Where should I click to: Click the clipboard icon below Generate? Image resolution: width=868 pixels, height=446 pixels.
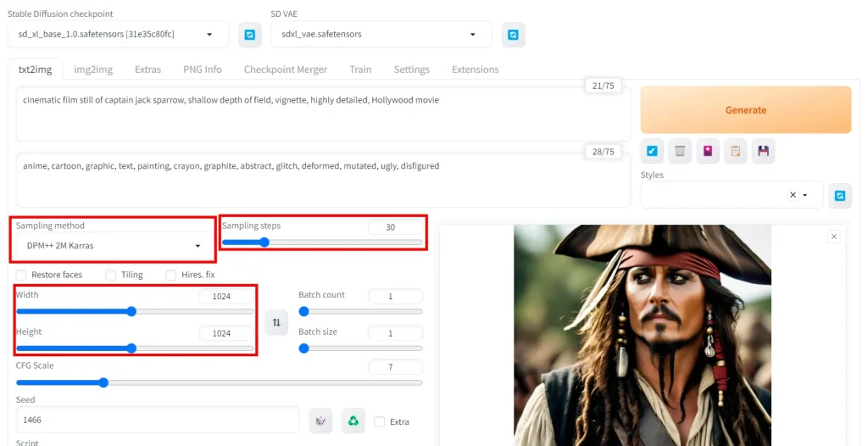point(735,151)
